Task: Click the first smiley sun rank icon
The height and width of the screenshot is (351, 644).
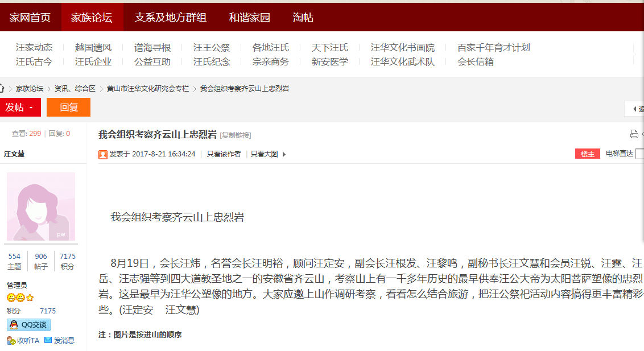Action: point(11,298)
